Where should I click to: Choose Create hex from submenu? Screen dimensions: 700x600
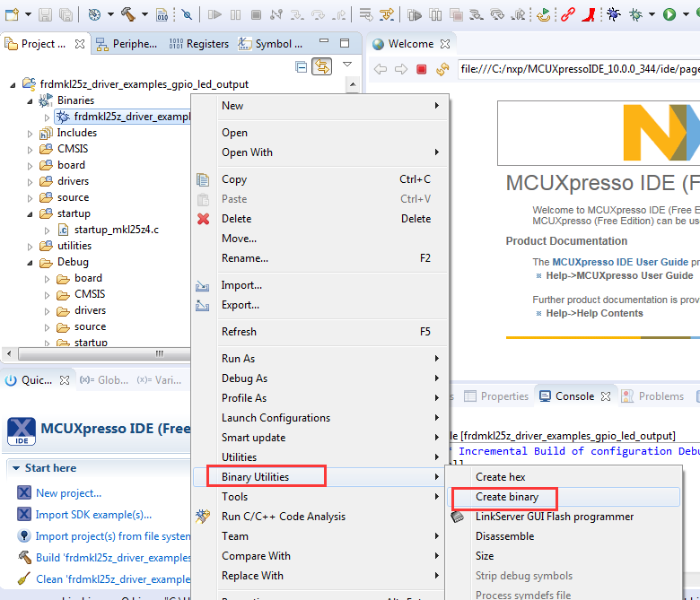(x=564, y=477)
